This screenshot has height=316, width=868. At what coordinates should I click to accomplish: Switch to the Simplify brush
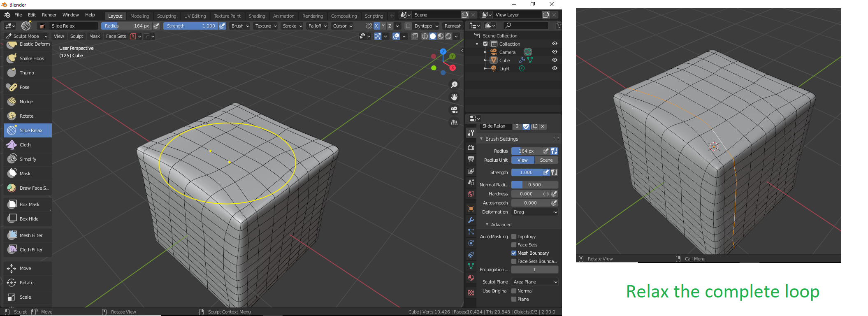tap(28, 159)
